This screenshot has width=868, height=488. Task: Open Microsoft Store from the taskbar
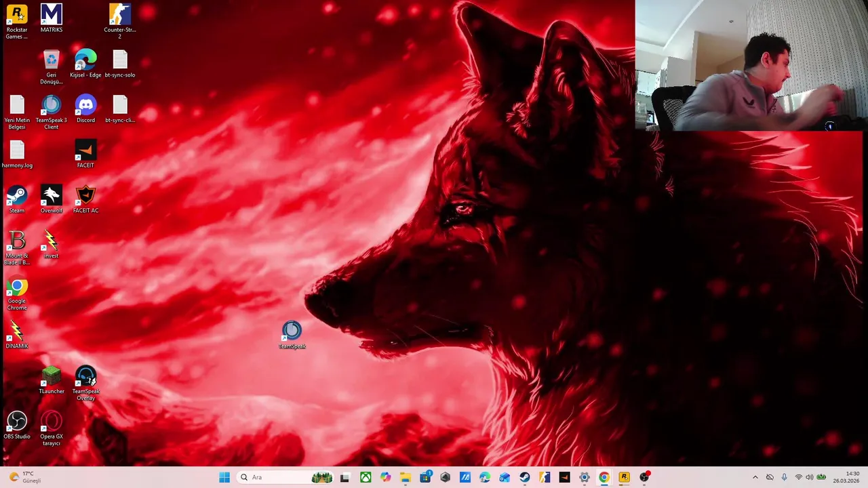[x=425, y=477]
